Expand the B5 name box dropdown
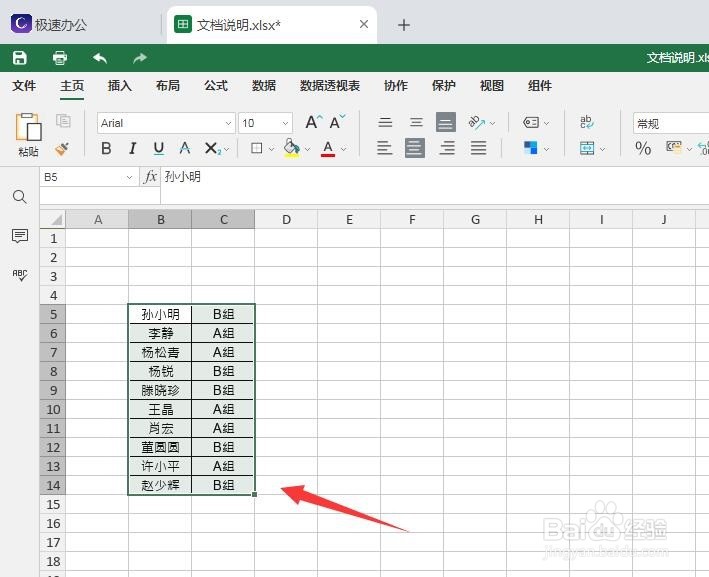This screenshot has width=709, height=577. coord(129,177)
